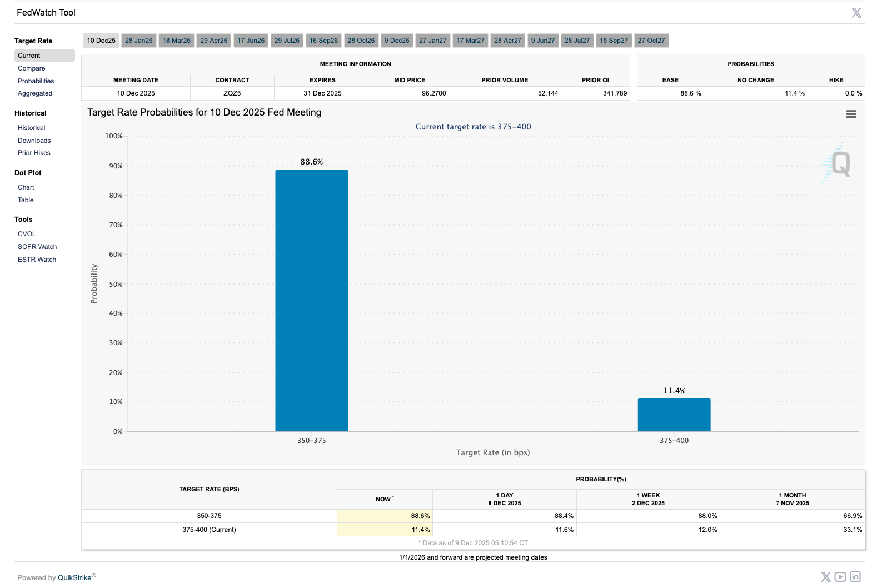872x588 pixels.
Task: Click the QuikStrike link in the footer
Action: click(74, 577)
